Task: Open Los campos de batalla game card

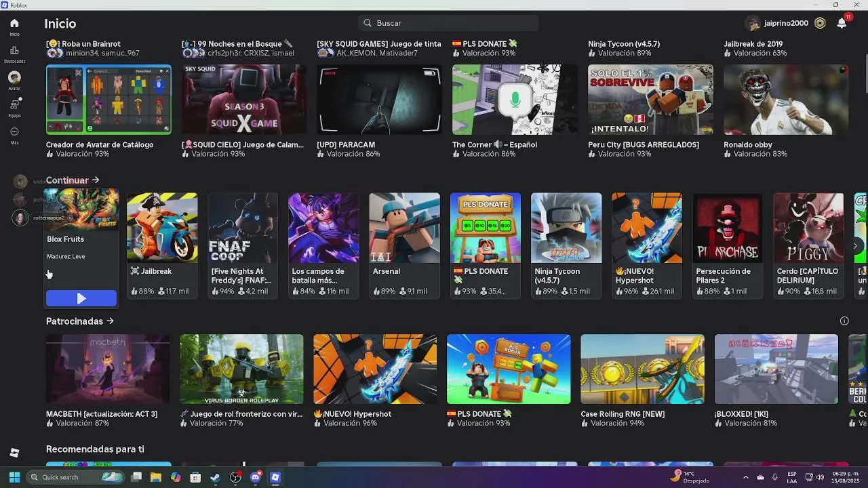Action: point(323,245)
